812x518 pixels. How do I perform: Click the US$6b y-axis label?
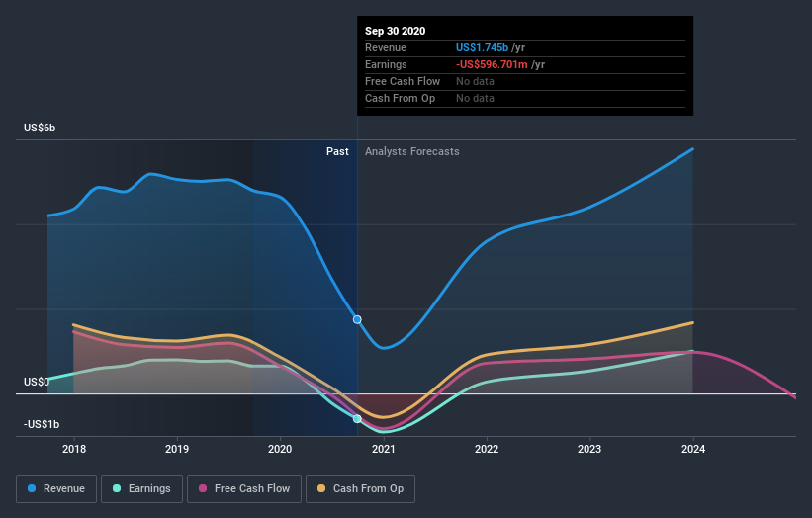[x=40, y=128]
